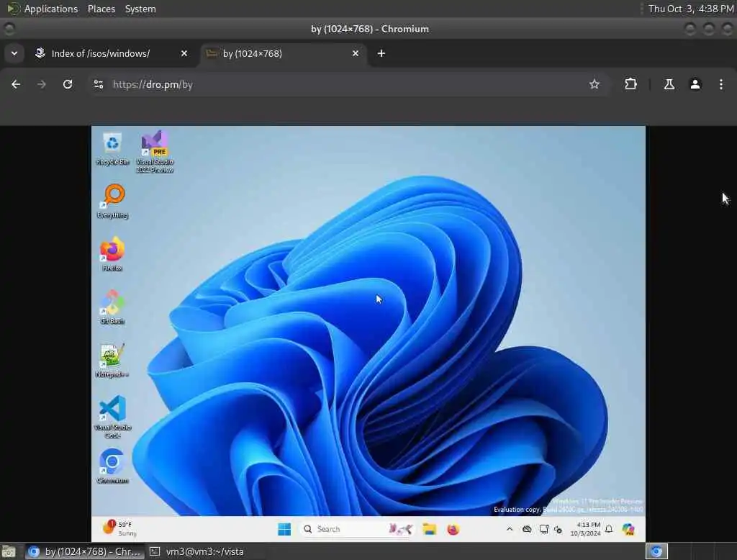Open Windows notifications bell
The width and height of the screenshot is (737, 560).
coord(609,529)
